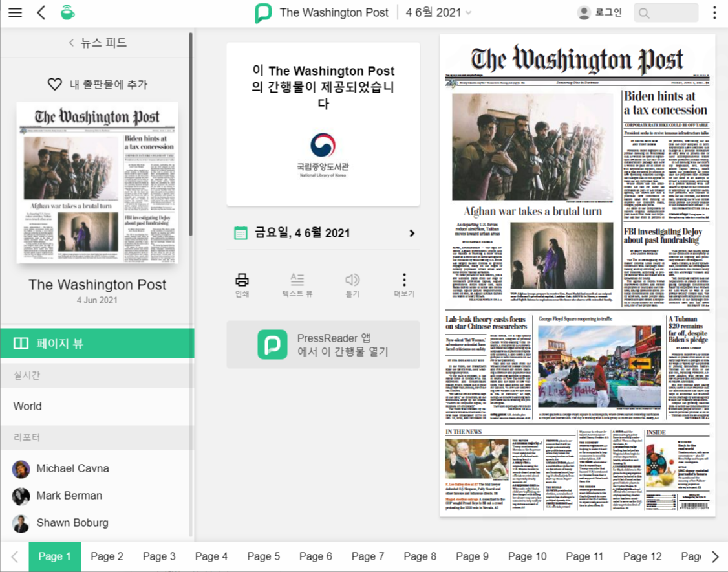
Task: Go to the Page 12 tab
Action: 642,556
